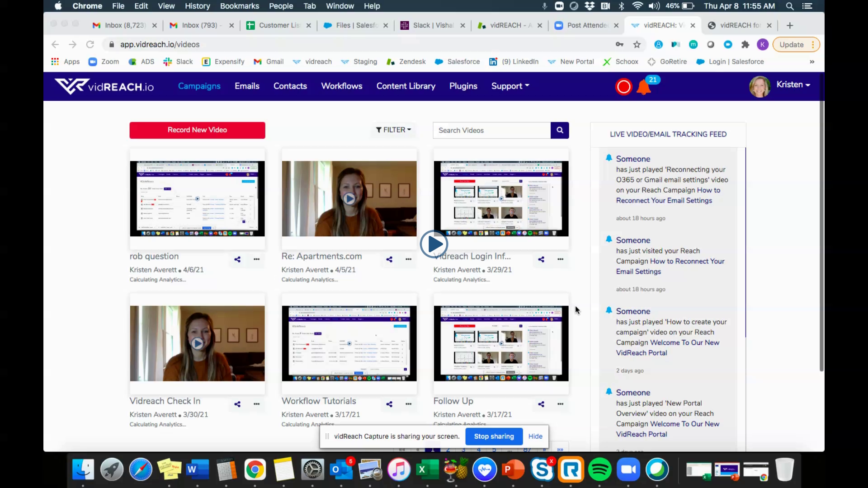This screenshot has width=868, height=488.
Task: Click share icon for rob question video
Action: (237, 259)
